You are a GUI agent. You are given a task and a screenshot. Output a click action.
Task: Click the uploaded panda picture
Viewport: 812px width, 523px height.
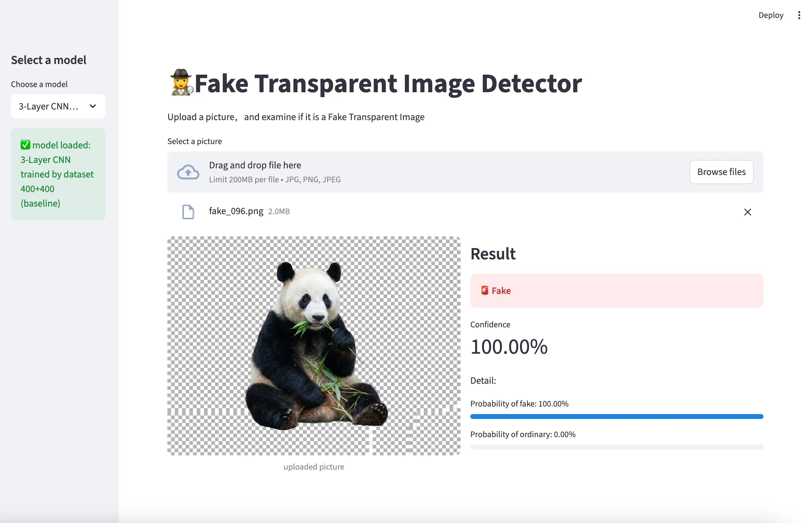click(314, 346)
